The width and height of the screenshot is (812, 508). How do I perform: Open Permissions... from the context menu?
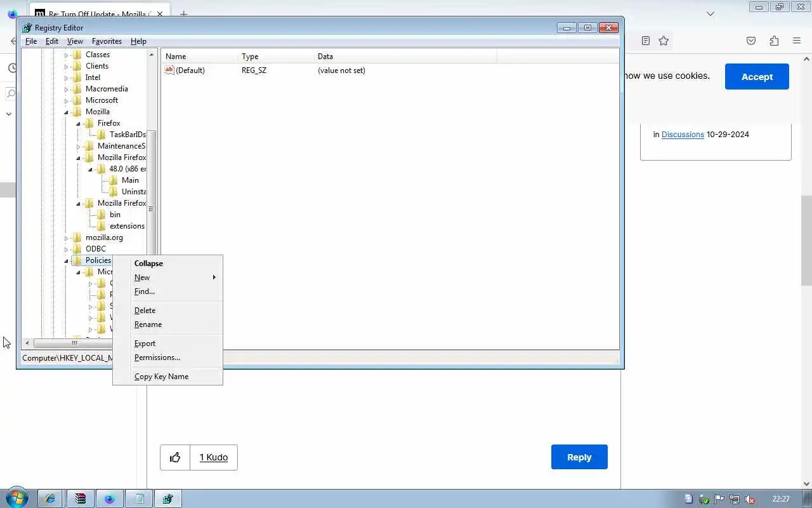click(x=168, y=358)
